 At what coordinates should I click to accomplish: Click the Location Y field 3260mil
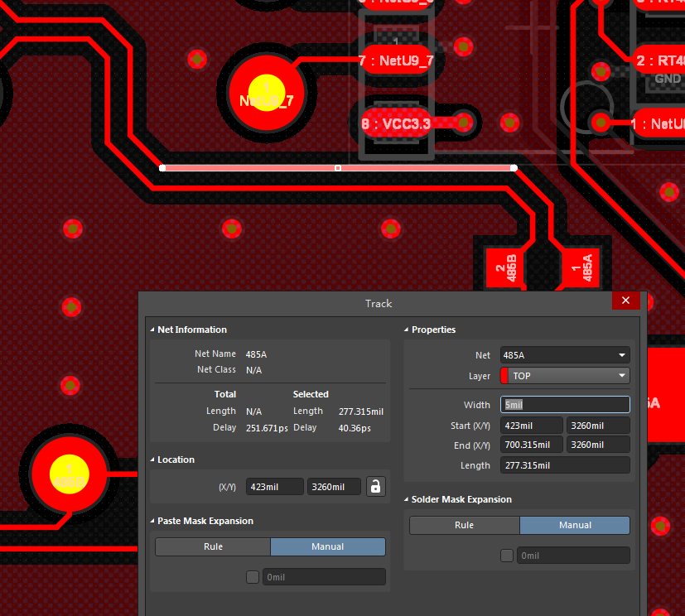[334, 487]
